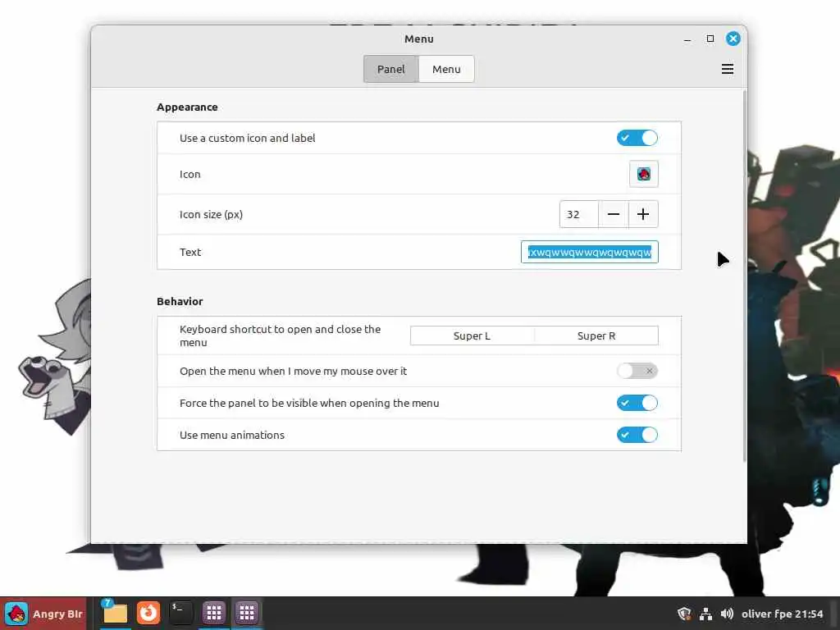Image resolution: width=840 pixels, height=630 pixels.
Task: Open the clock showing oliver fpe 21:54
Action: coord(782,614)
